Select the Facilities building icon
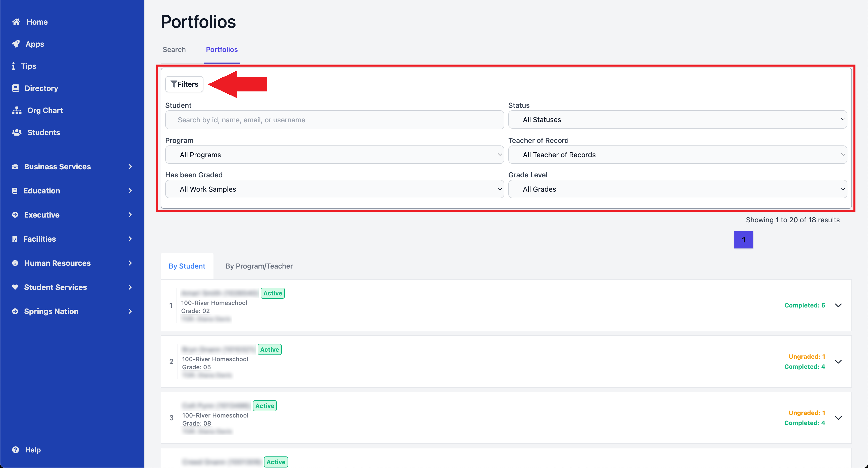Image resolution: width=868 pixels, height=468 pixels. click(15, 239)
